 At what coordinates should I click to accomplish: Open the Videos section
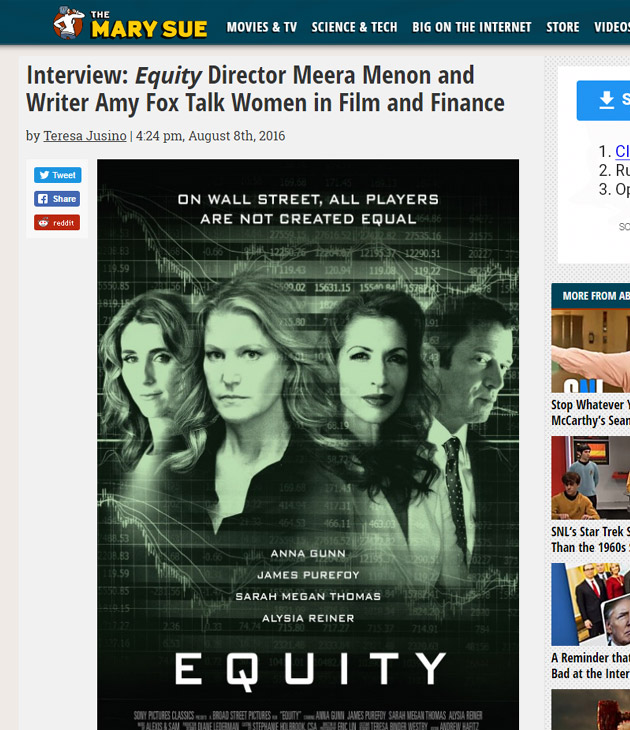pos(612,27)
